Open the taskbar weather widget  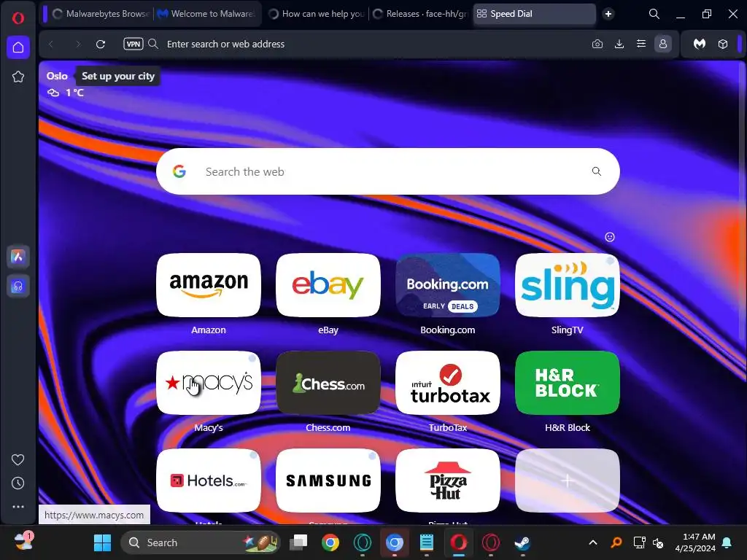pos(23,542)
